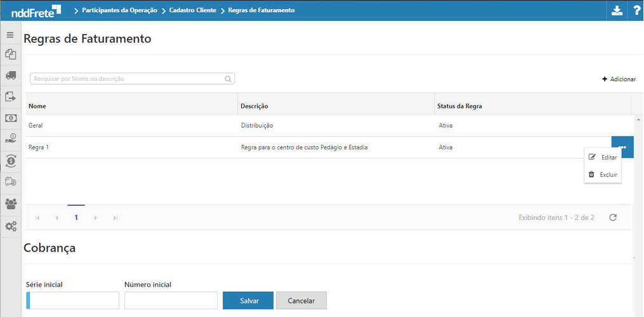Focus the Série inicial input field
644x317 pixels.
(74, 300)
